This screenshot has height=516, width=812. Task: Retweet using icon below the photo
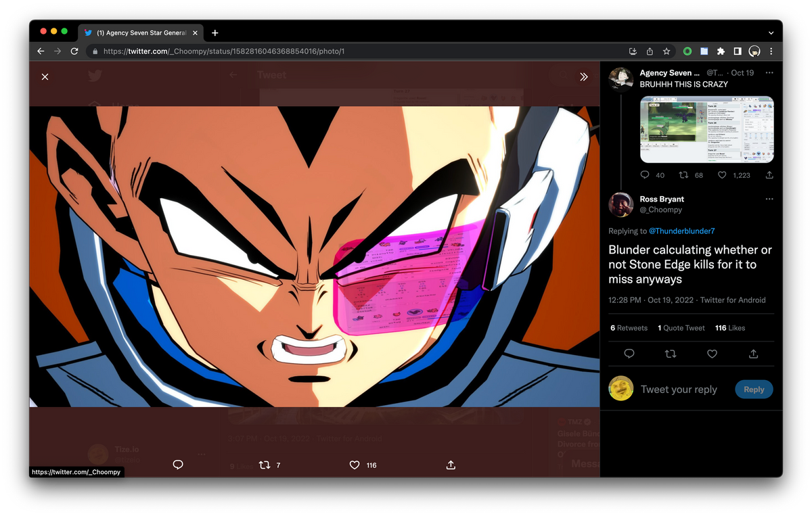265,465
